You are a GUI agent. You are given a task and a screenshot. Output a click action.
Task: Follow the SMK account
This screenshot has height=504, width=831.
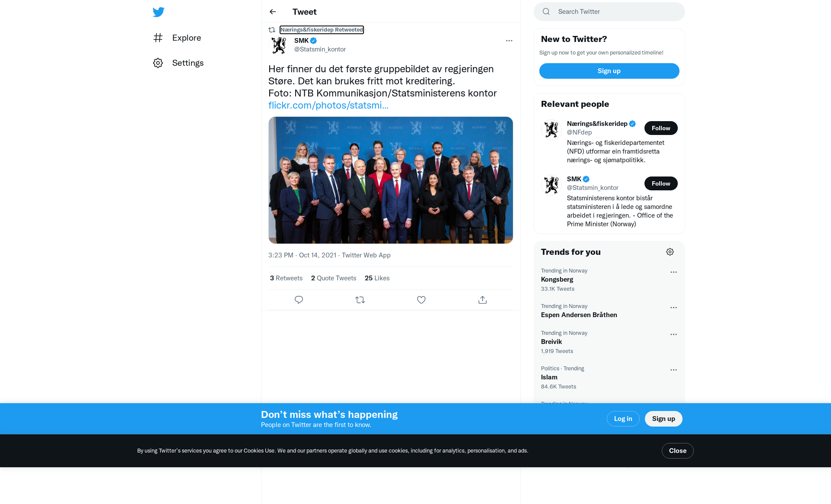(x=660, y=183)
